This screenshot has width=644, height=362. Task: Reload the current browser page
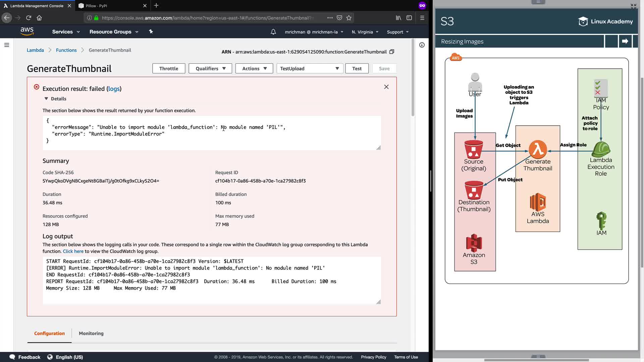(x=29, y=18)
